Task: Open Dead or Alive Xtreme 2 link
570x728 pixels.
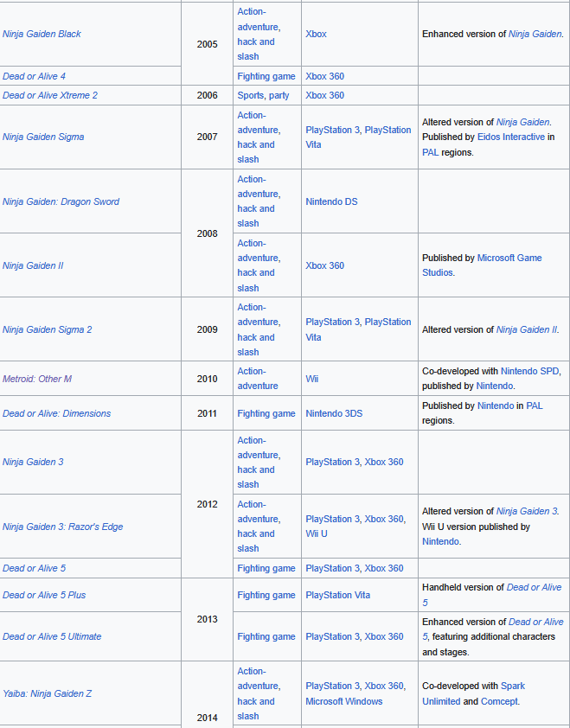Action: tap(50, 95)
